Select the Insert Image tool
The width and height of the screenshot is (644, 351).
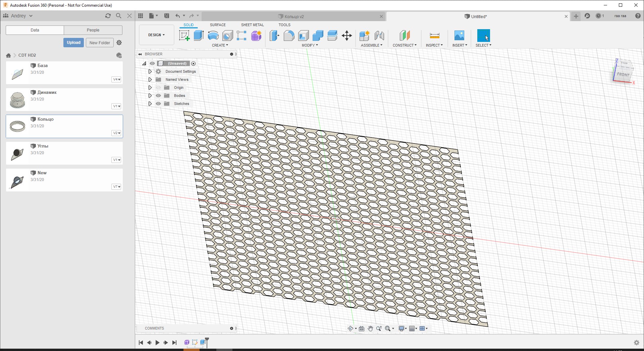click(x=459, y=36)
